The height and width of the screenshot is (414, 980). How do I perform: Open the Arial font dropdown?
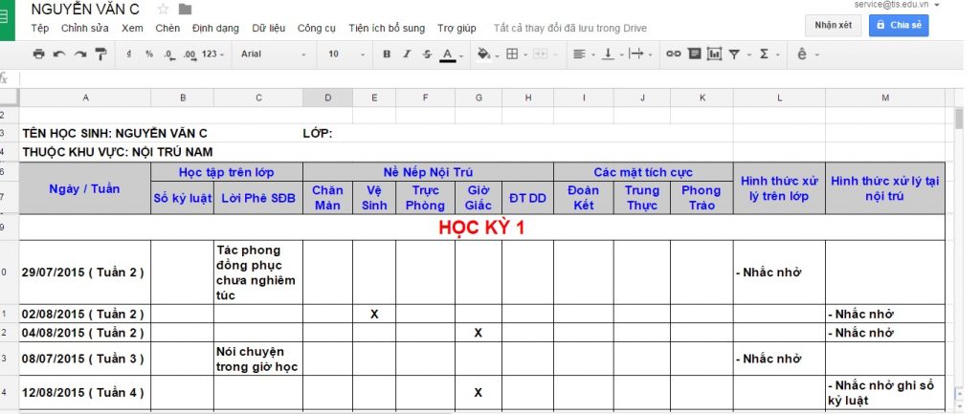pos(273,54)
